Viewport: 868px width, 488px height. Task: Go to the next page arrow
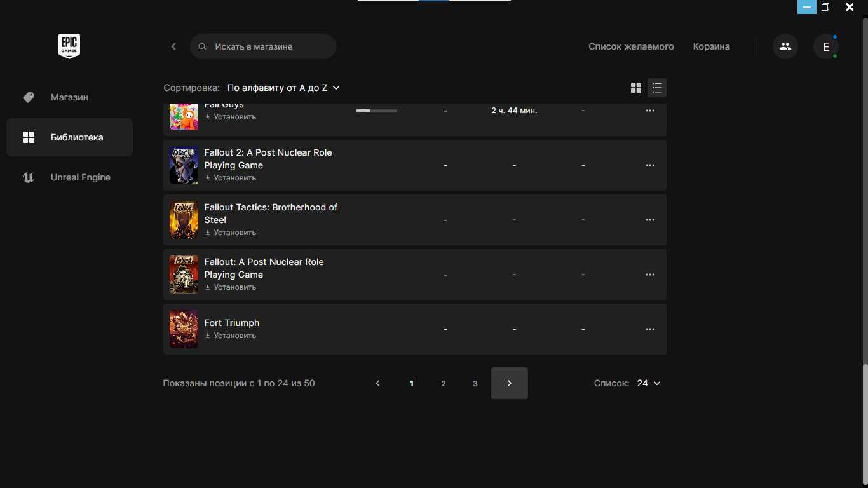(510, 383)
